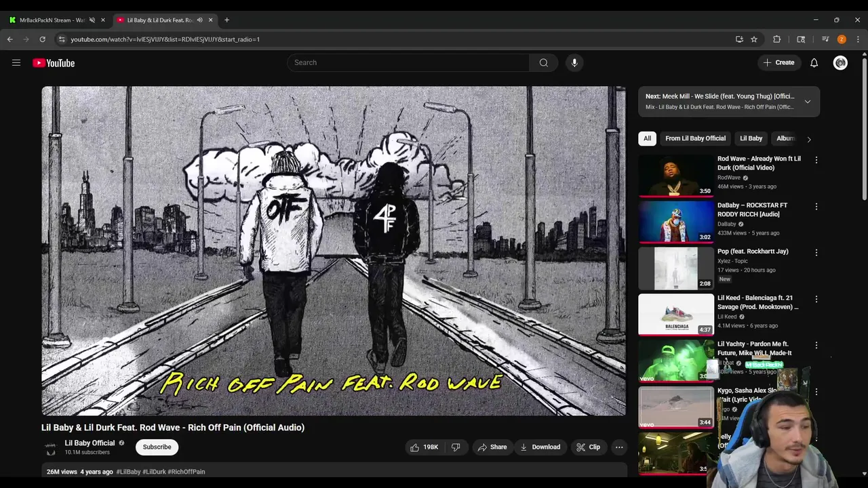Click RodWave channel name under first suggestion
This screenshot has width=868, height=488.
[729, 178]
